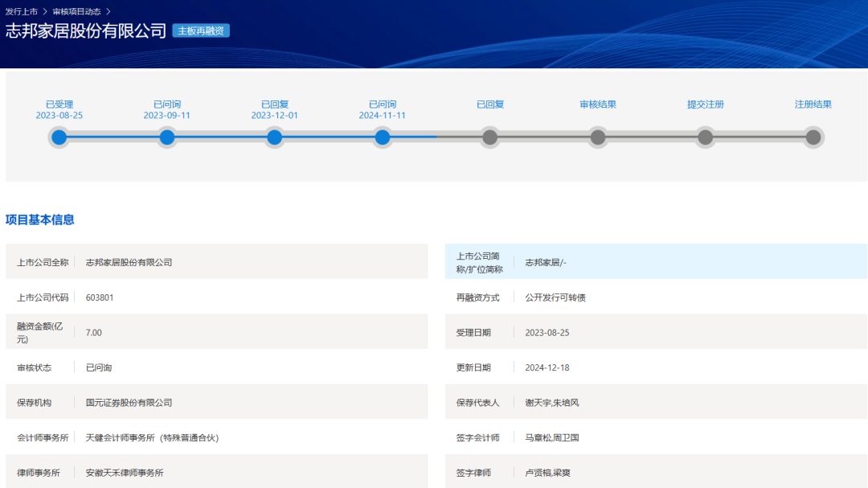Viewport: 868px width, 488px height.
Task: Click the page title 志邦家居股份有限公司 heading
Action: pyautogui.click(x=86, y=31)
